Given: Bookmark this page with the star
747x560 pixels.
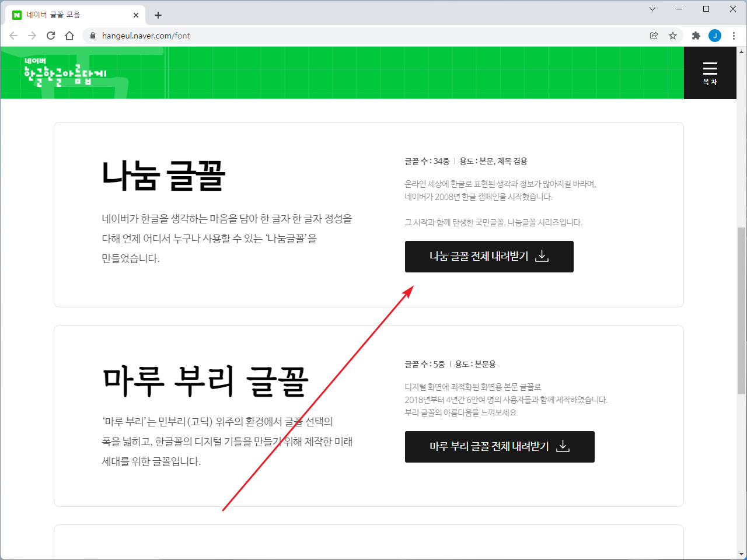Looking at the screenshot, I should click(x=673, y=36).
